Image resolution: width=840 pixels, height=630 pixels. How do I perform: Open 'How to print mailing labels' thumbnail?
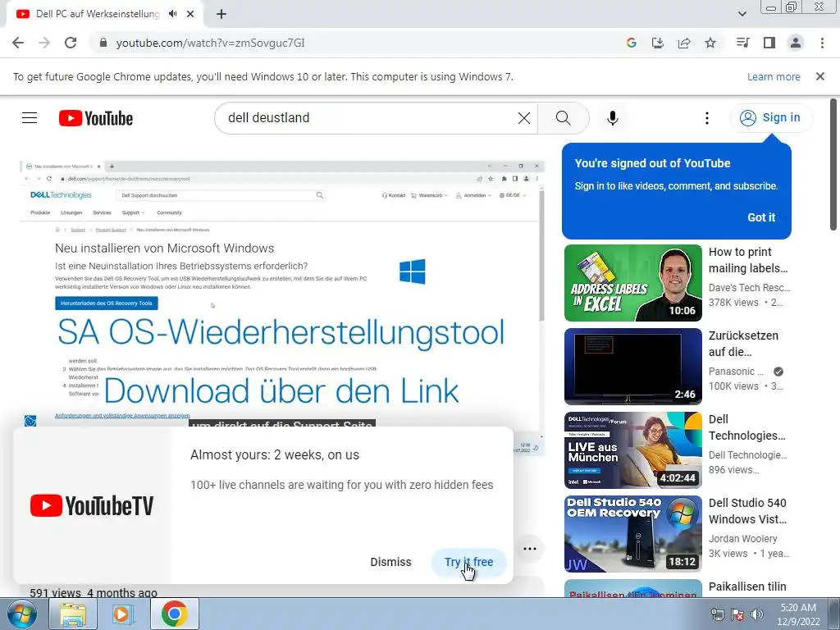click(x=632, y=283)
